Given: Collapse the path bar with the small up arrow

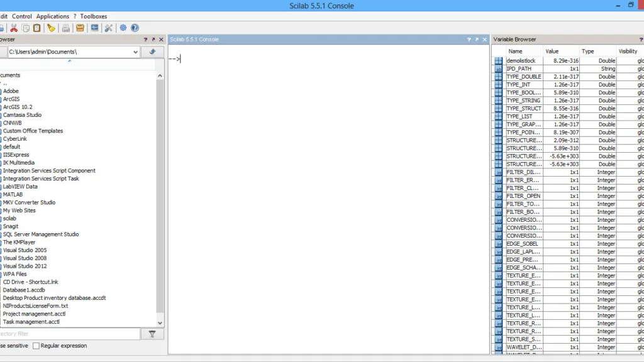Looking at the screenshot, I should click(x=70, y=61).
